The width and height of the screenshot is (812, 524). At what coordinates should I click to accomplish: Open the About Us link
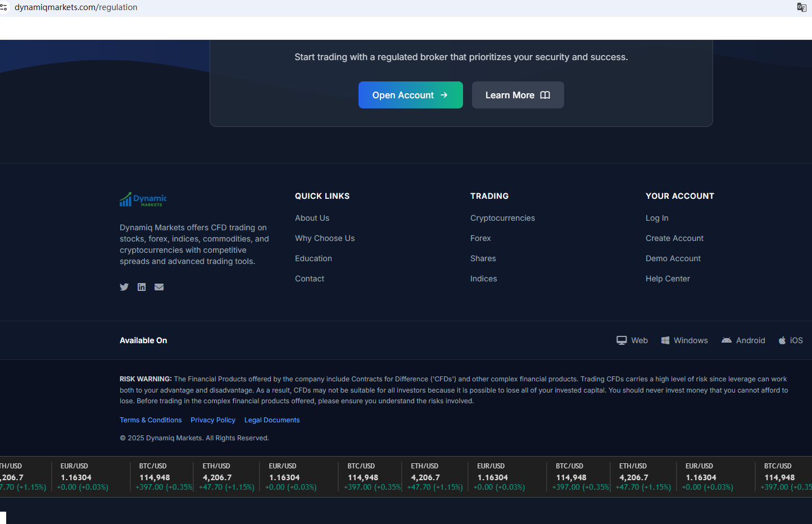pyautogui.click(x=312, y=218)
